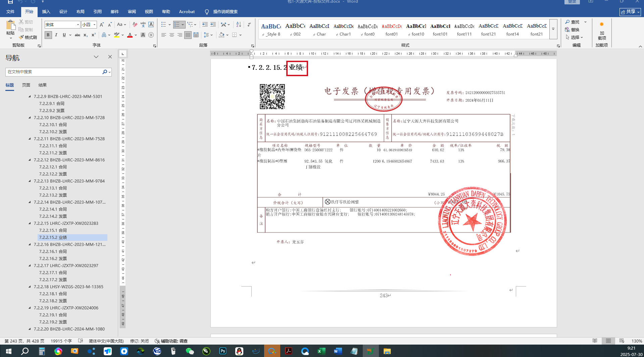Decrease the paragraph indent
The width and height of the screenshot is (644, 357).
[205, 24]
